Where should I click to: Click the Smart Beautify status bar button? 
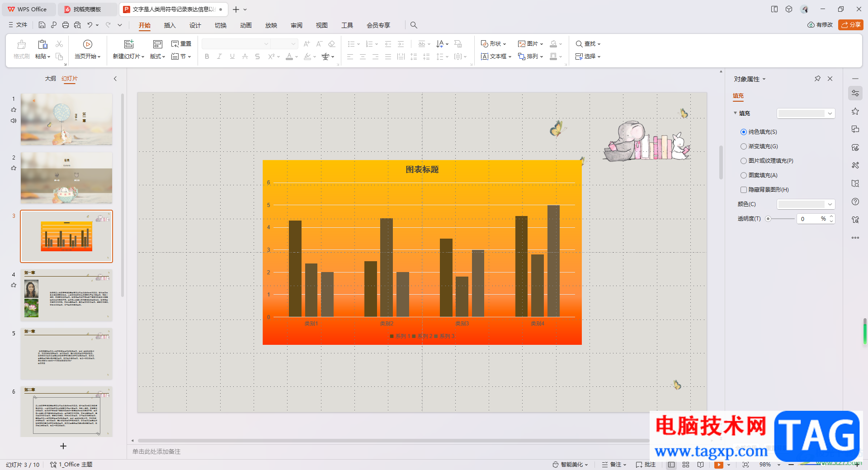pos(570,465)
